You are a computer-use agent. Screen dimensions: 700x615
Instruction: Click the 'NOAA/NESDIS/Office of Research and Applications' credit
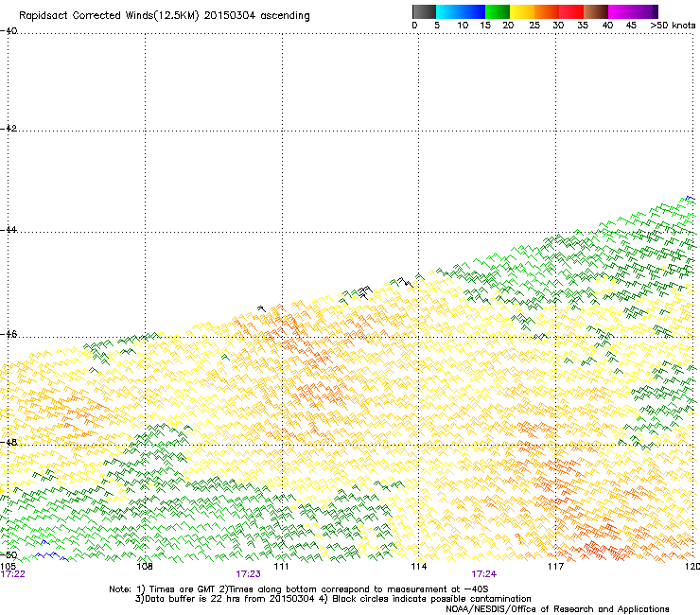(557, 608)
